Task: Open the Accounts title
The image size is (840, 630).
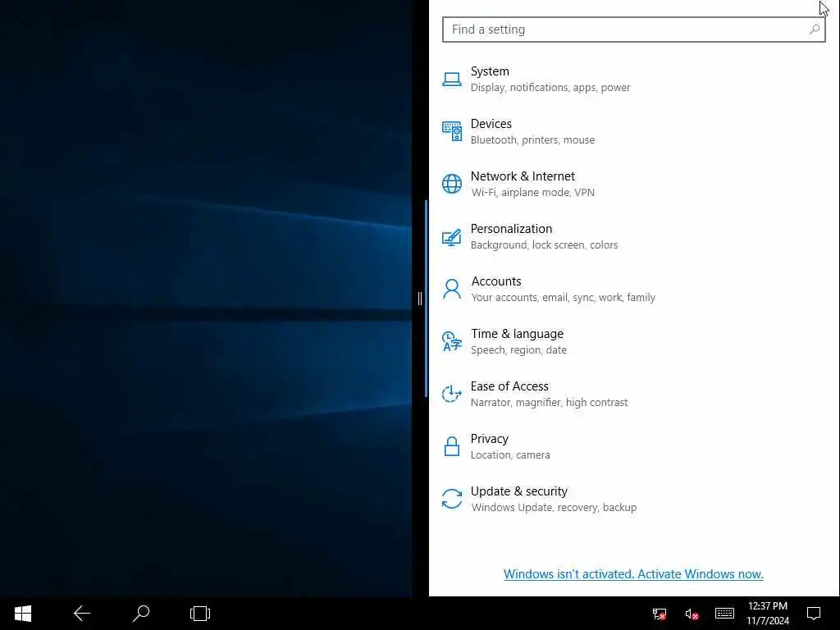Action: coord(496,281)
